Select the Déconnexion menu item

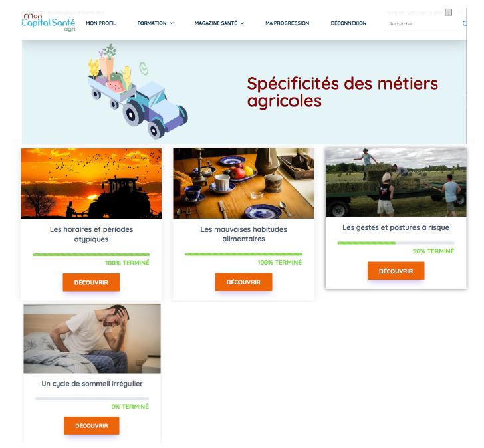coord(348,23)
